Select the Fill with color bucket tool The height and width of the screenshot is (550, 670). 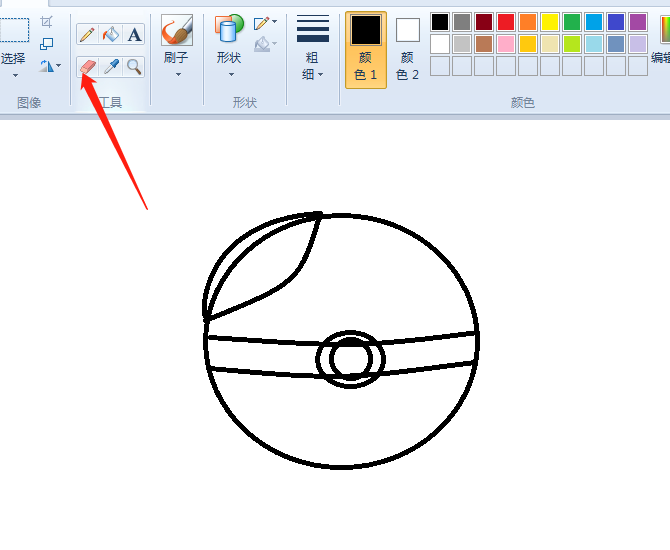point(111,34)
